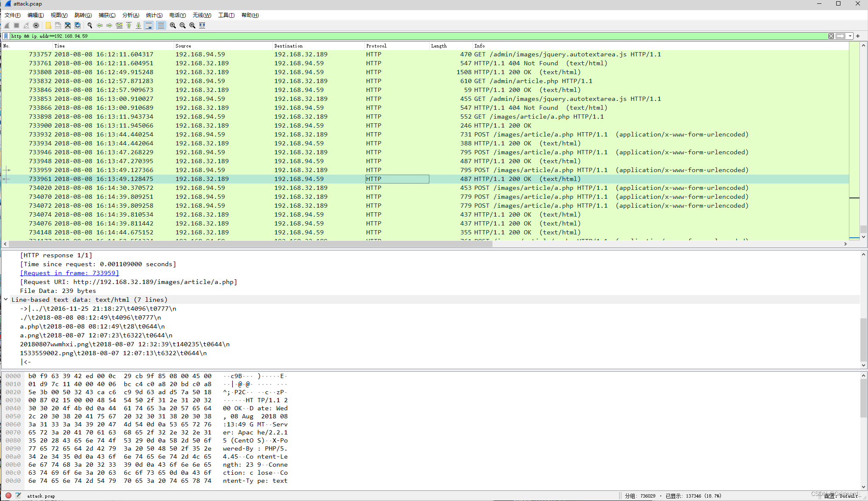Open the 编辑(E) menu
The width and height of the screenshot is (868, 501).
point(36,15)
